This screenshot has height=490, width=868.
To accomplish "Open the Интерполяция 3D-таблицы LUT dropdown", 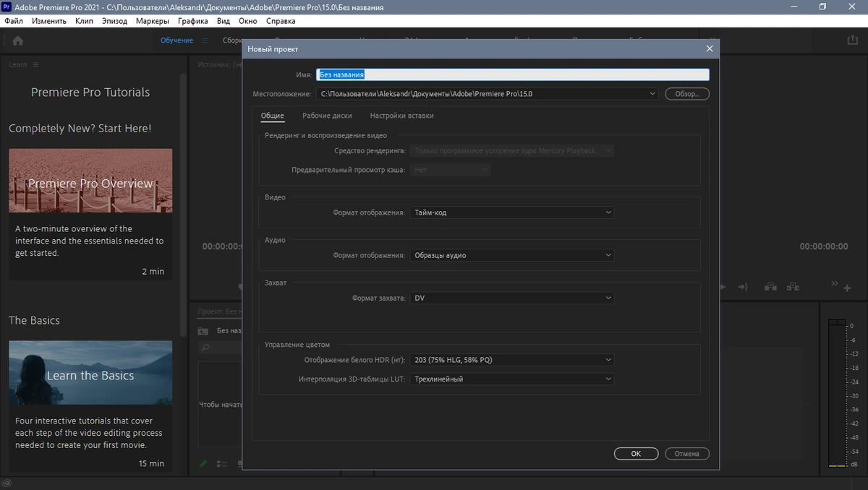I will (512, 379).
